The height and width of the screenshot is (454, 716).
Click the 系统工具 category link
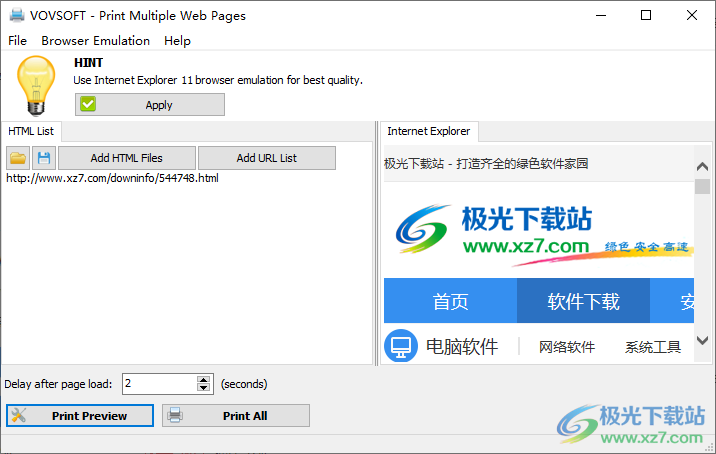pos(653,347)
